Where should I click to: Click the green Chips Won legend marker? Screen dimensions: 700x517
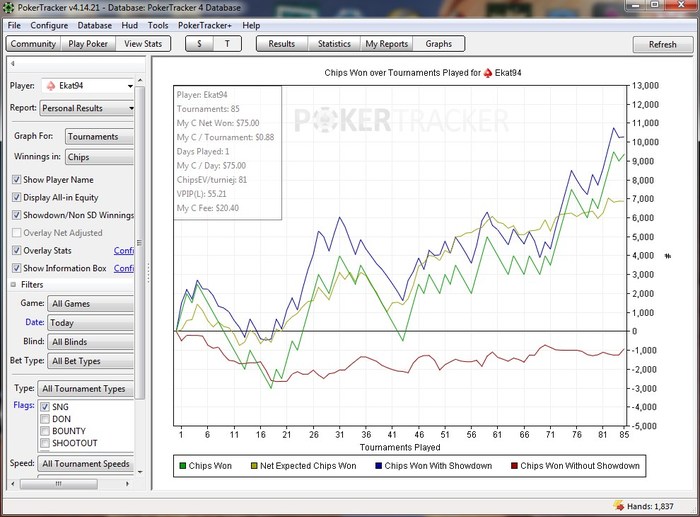(x=182, y=466)
